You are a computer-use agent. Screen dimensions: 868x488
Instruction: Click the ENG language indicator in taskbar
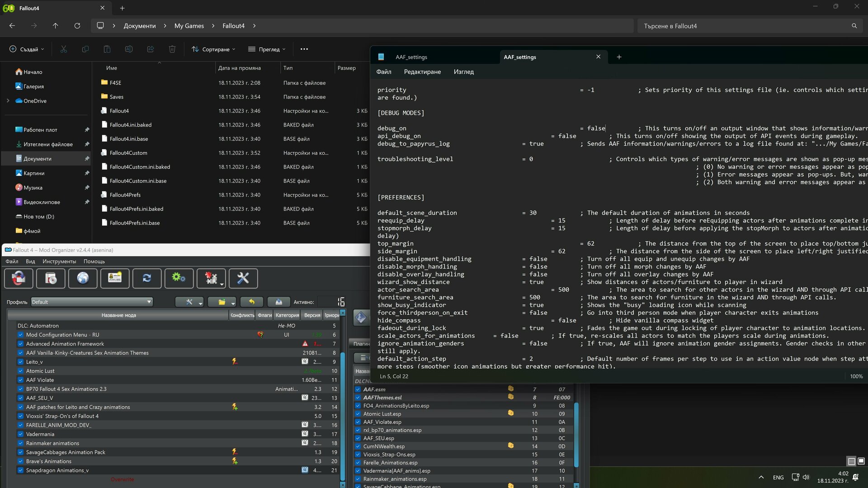click(778, 477)
